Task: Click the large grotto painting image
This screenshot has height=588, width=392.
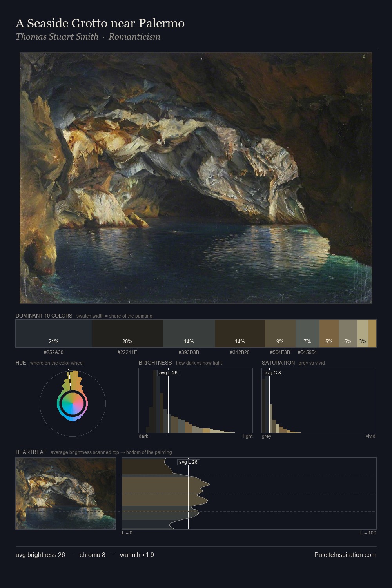Action: pyautogui.click(x=196, y=178)
